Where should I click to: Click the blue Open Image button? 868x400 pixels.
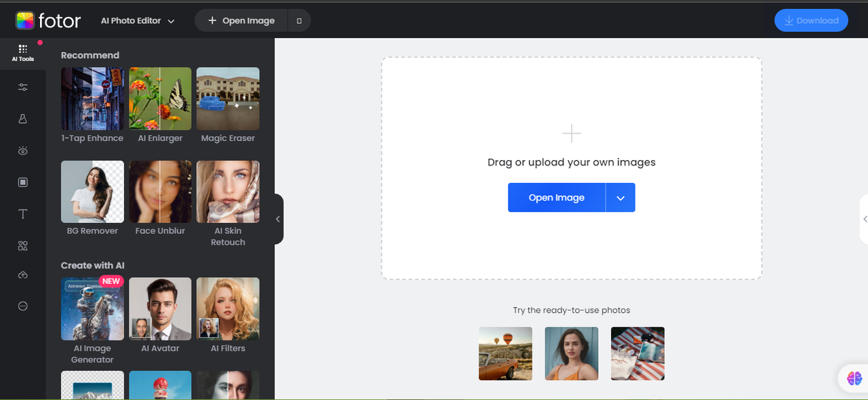point(557,197)
